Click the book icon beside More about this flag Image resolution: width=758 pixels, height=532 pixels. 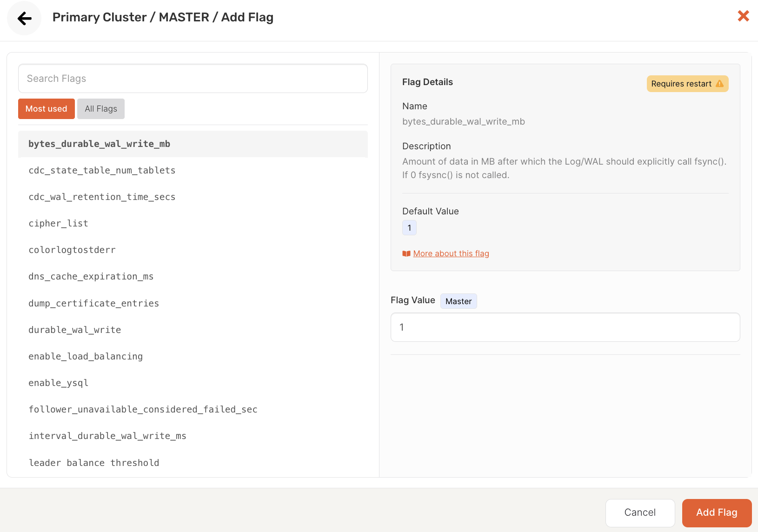click(x=406, y=253)
